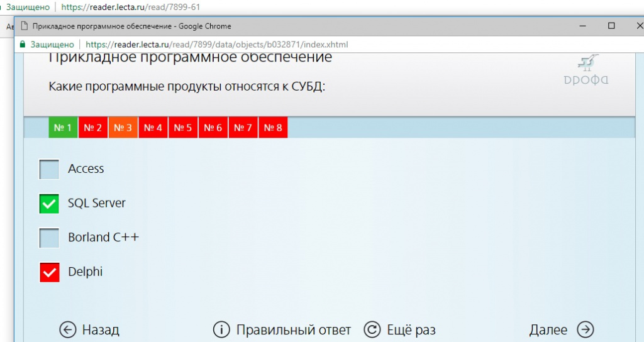Viewport: 644px width, 342px height.
Task: Click the Ещё раз text button
Action: [411, 329]
